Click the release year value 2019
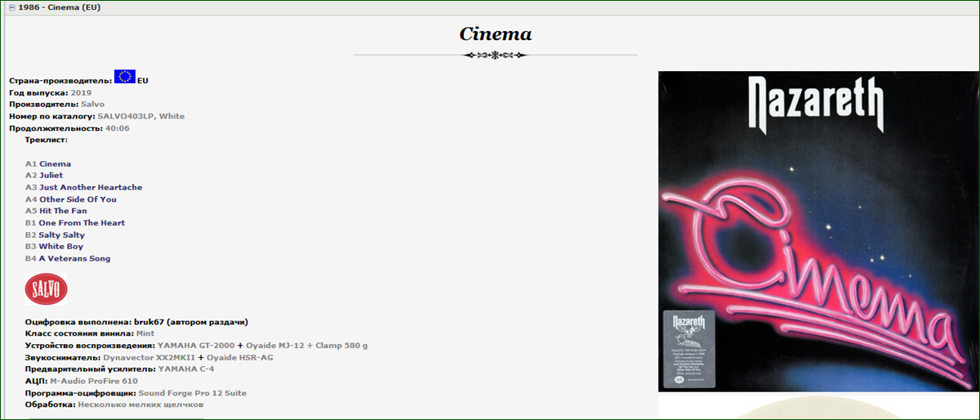Screen dimensions: 980x420 pyautogui.click(x=82, y=92)
